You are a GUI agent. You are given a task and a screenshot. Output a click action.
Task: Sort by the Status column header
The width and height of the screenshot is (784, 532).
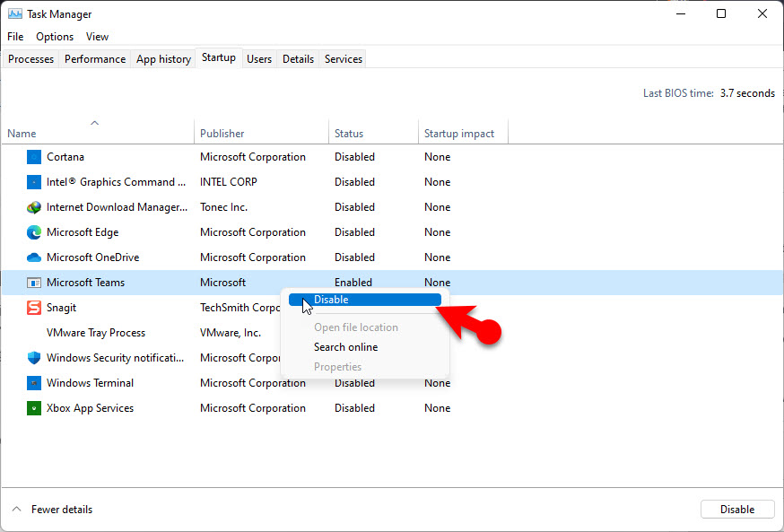click(373, 132)
